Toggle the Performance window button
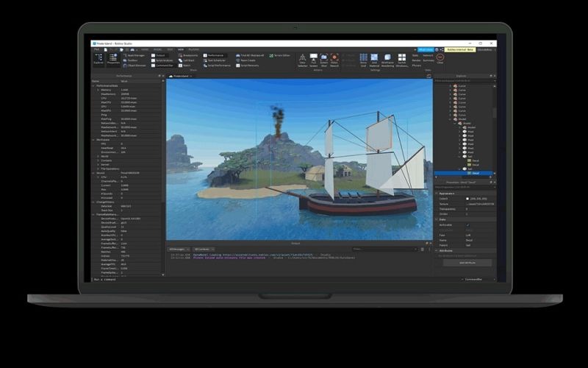The width and height of the screenshot is (588, 368). point(213,55)
